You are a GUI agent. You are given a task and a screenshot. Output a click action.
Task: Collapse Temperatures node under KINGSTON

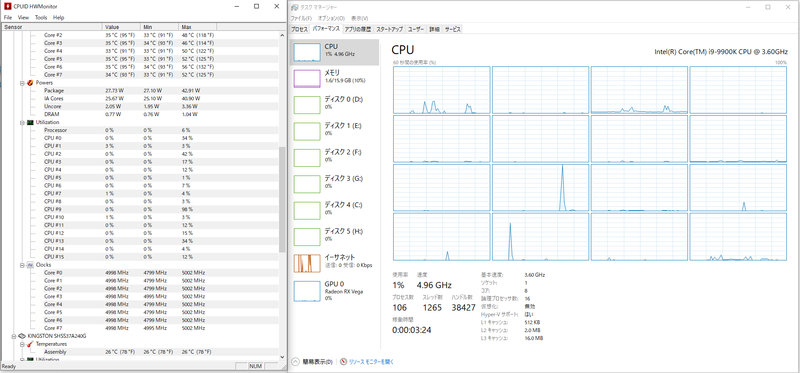(x=22, y=344)
